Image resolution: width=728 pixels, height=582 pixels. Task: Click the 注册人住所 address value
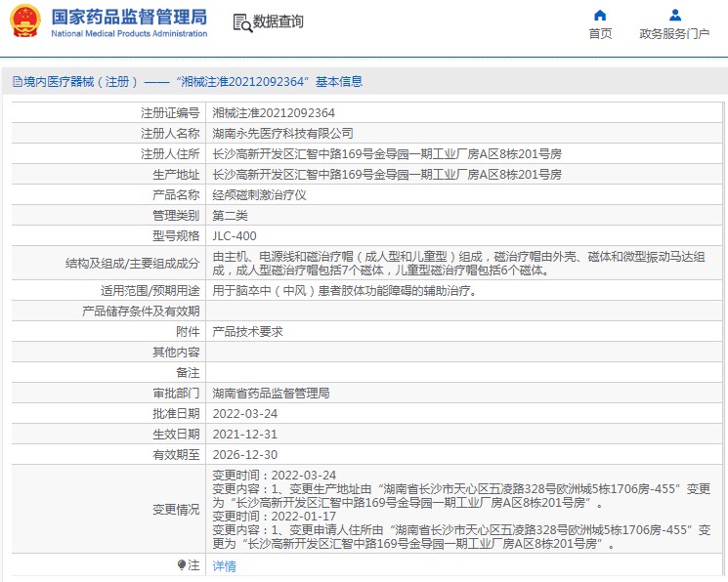tap(387, 153)
